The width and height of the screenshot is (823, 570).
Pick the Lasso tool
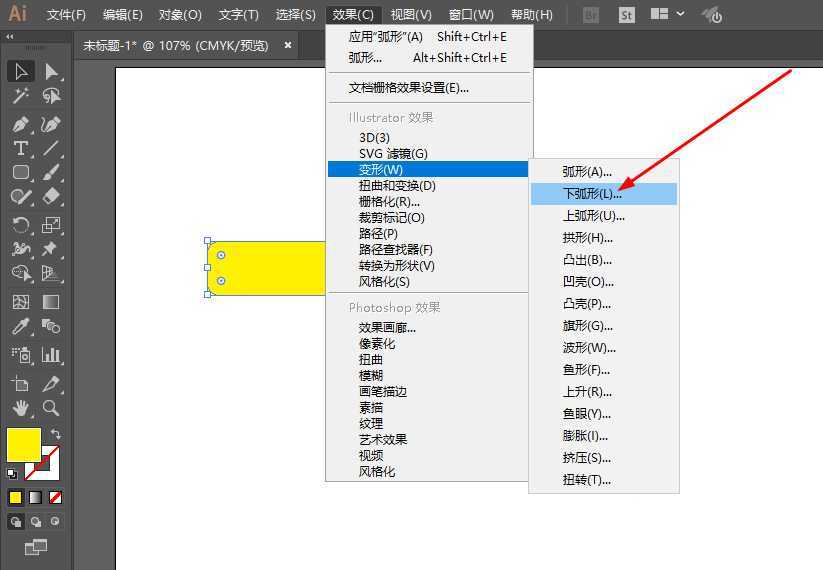(x=51, y=96)
